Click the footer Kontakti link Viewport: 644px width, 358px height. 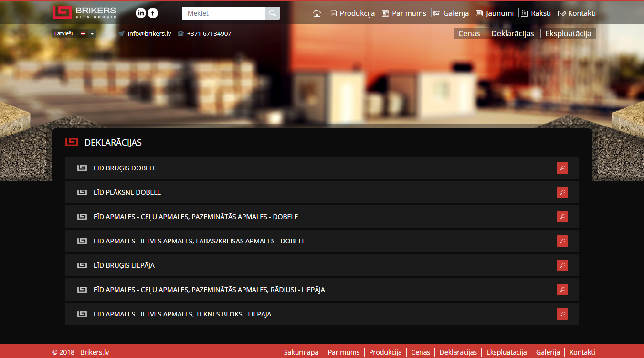582,352
